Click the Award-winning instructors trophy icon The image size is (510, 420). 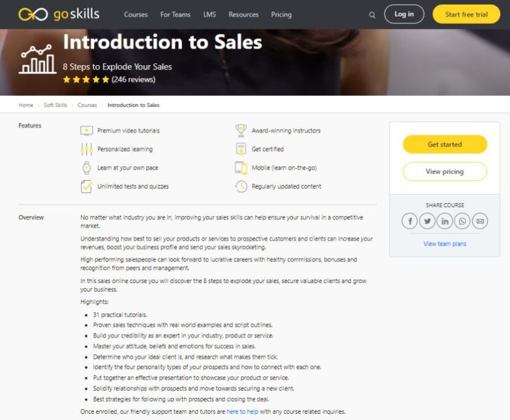point(240,130)
